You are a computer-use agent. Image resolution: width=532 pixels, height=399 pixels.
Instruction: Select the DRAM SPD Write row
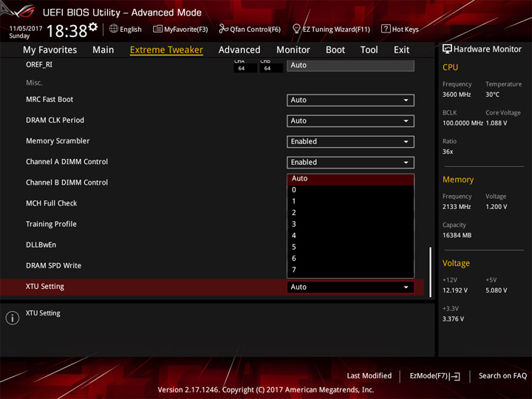coord(54,266)
